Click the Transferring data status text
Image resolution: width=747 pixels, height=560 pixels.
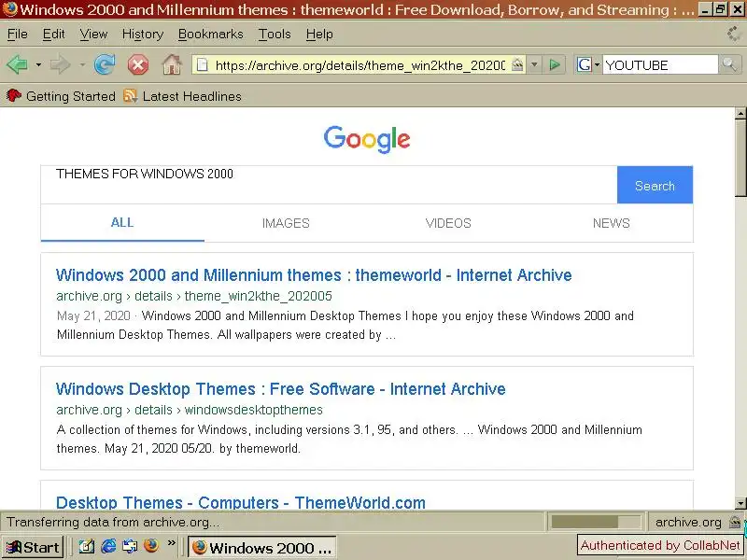[x=113, y=523]
